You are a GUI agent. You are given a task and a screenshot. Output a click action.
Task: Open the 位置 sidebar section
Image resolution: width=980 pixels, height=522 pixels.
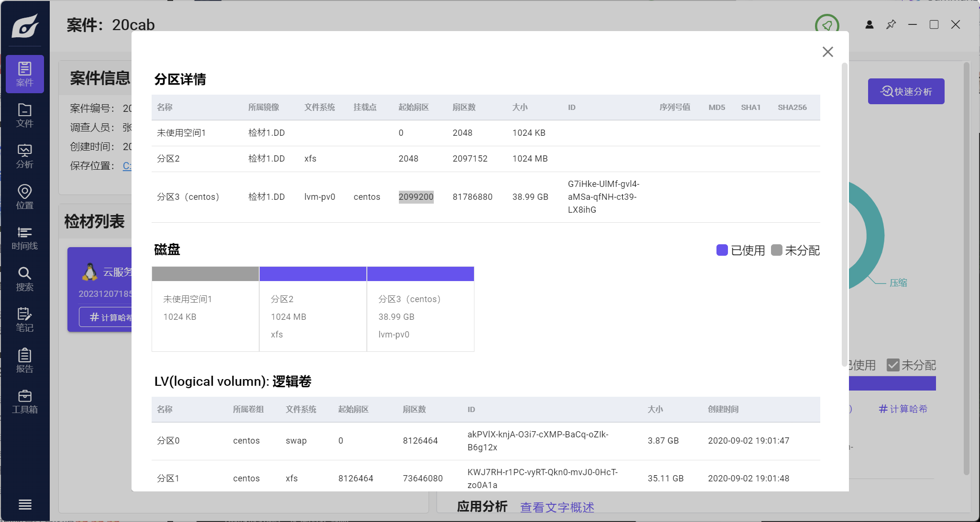click(x=25, y=197)
